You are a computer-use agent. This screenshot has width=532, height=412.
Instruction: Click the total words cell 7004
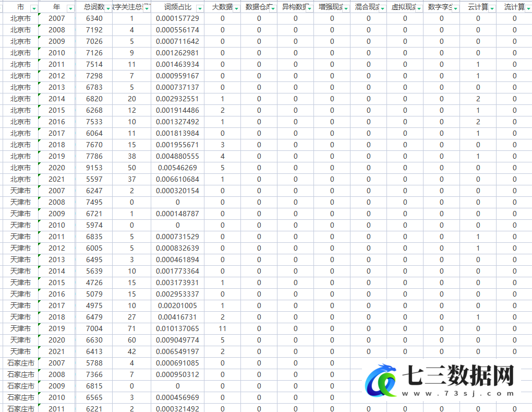[94, 329]
